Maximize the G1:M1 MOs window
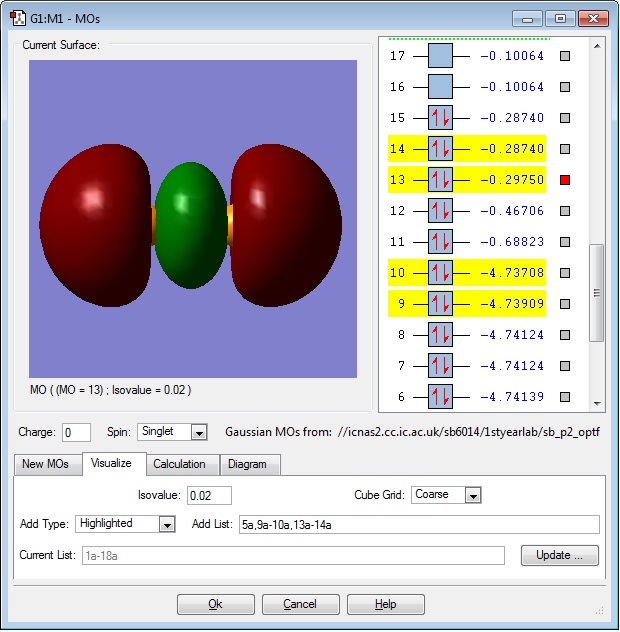620x632 pixels. [x=560, y=19]
